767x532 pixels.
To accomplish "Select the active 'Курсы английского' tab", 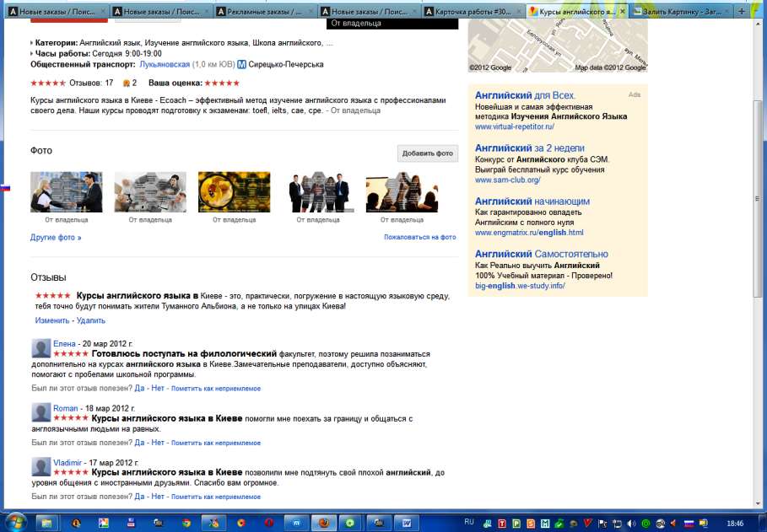I will (x=577, y=11).
